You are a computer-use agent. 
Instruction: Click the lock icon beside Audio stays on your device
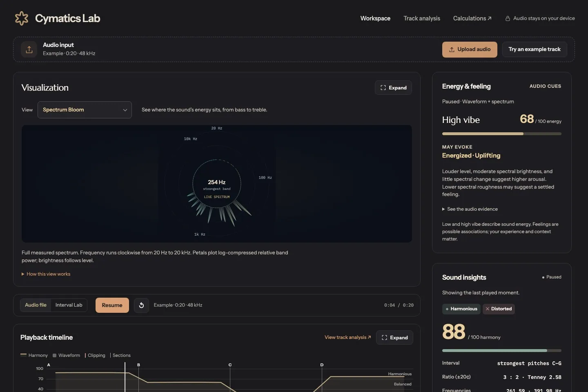(x=508, y=18)
